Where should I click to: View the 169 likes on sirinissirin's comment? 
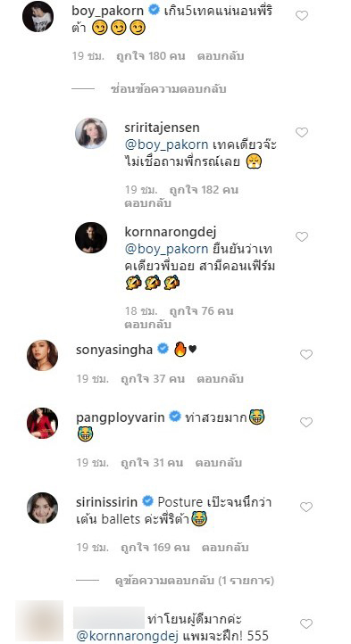point(155,548)
